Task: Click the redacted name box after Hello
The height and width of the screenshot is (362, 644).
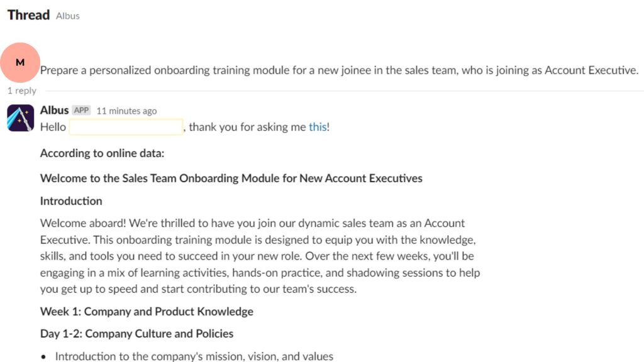Action: 126,127
